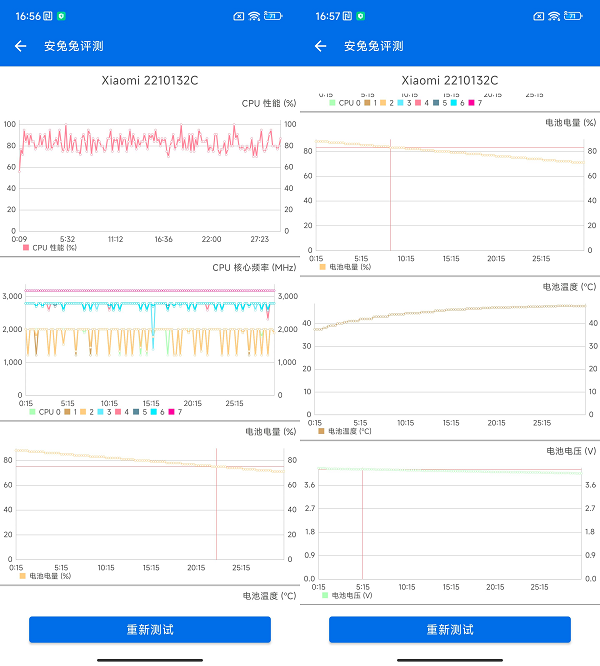The width and height of the screenshot is (600, 666).
Task: Tap the 电池电压 (V) chart title
Action: [571, 451]
